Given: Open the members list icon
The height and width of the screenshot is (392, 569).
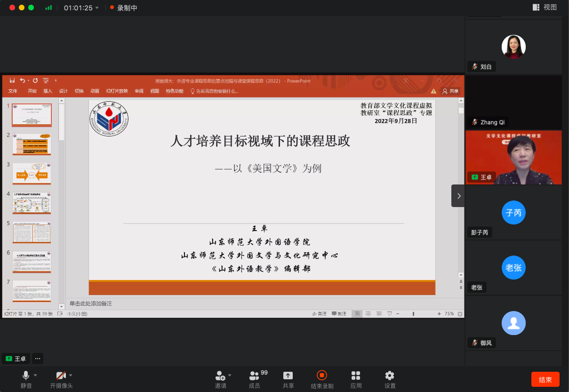Looking at the screenshot, I should pos(254,376).
